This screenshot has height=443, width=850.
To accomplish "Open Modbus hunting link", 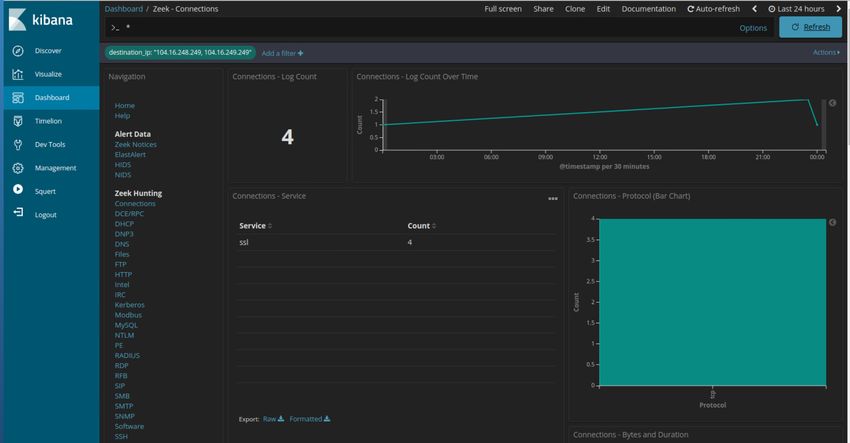I will click(x=128, y=315).
